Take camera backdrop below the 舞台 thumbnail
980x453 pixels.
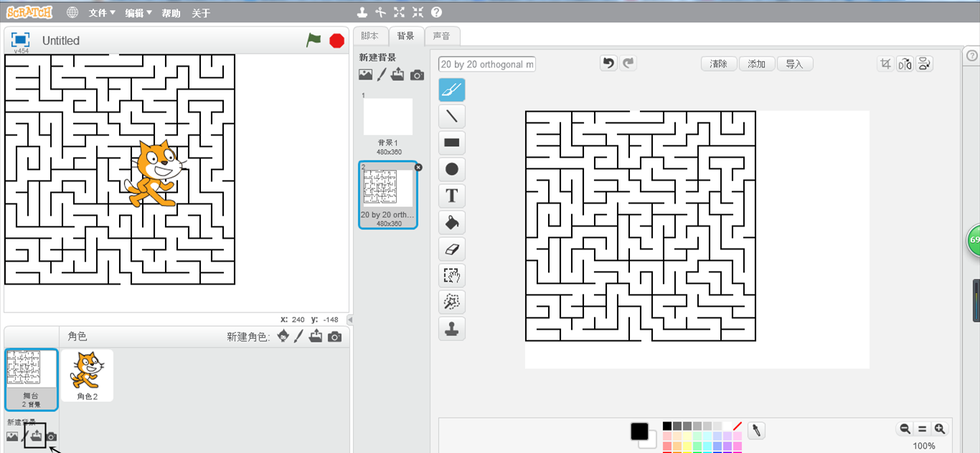52,437
